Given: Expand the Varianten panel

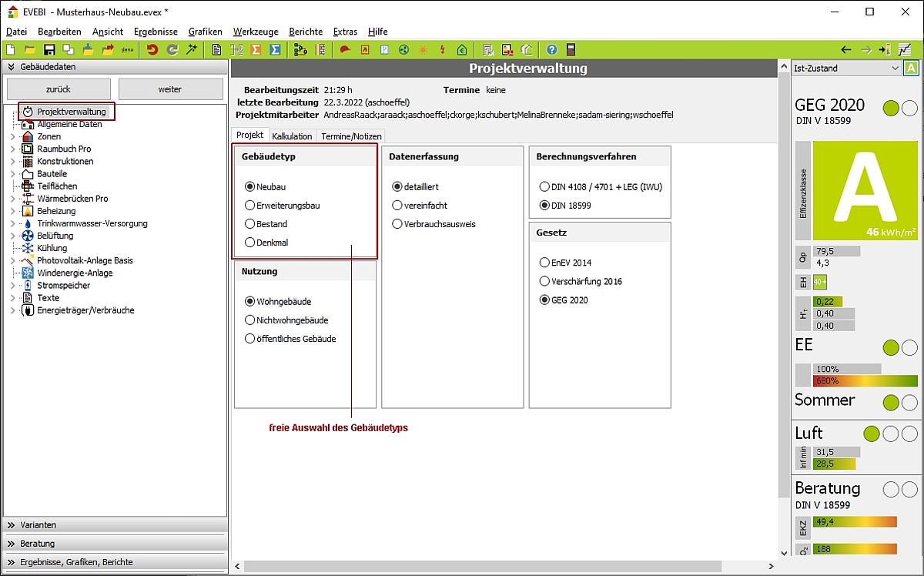Looking at the screenshot, I should 115,525.
